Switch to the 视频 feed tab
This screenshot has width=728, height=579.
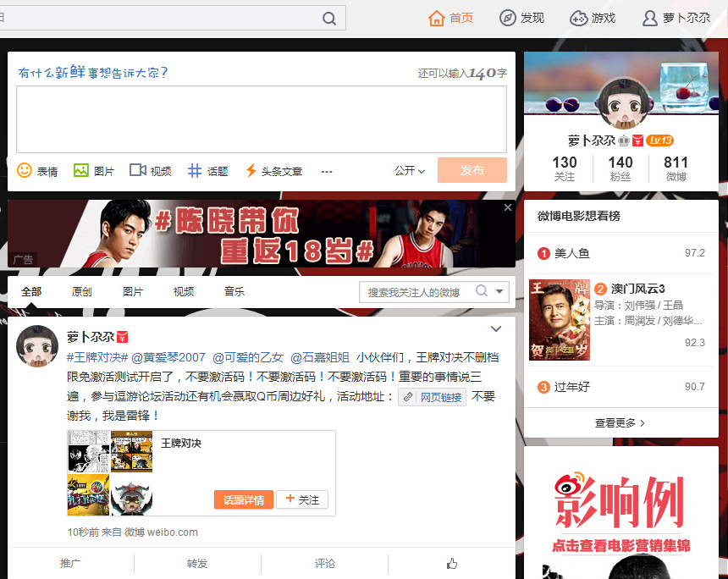[x=184, y=291]
